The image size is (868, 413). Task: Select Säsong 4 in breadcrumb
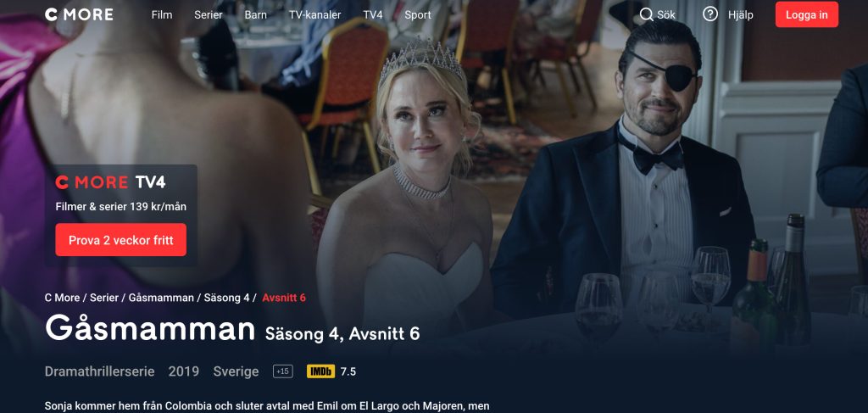pyautogui.click(x=226, y=298)
